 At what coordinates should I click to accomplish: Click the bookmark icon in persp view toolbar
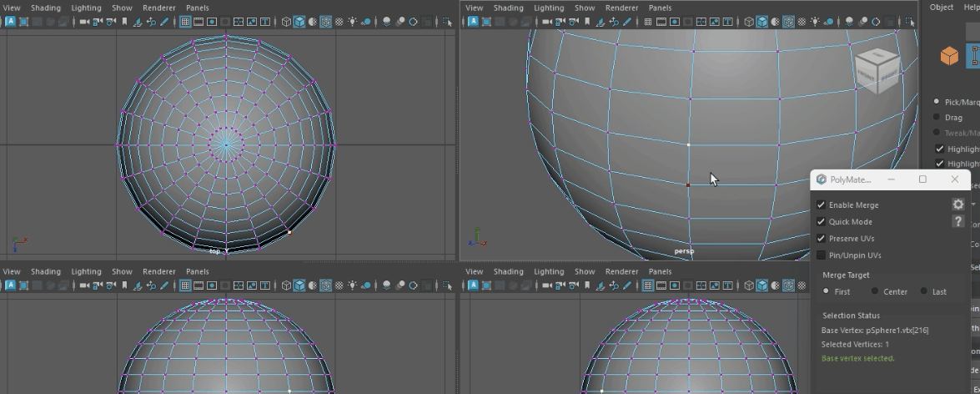point(587,22)
